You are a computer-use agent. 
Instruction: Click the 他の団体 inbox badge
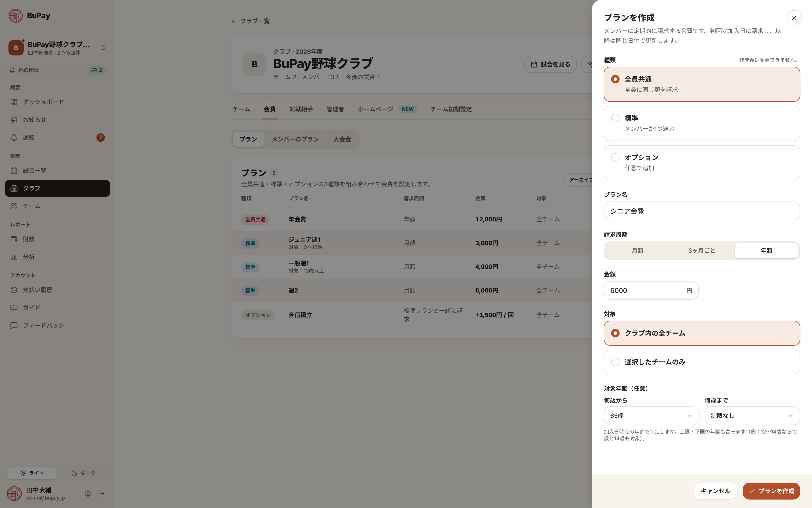click(x=97, y=70)
